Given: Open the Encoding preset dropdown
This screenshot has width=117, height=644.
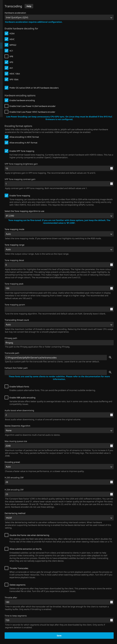Looking at the screenshot, I should [x=59, y=467].
